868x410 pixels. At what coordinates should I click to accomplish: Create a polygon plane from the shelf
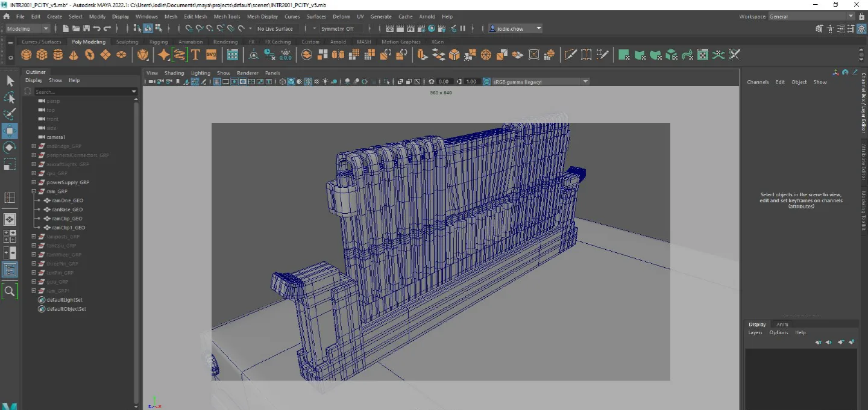pos(105,55)
